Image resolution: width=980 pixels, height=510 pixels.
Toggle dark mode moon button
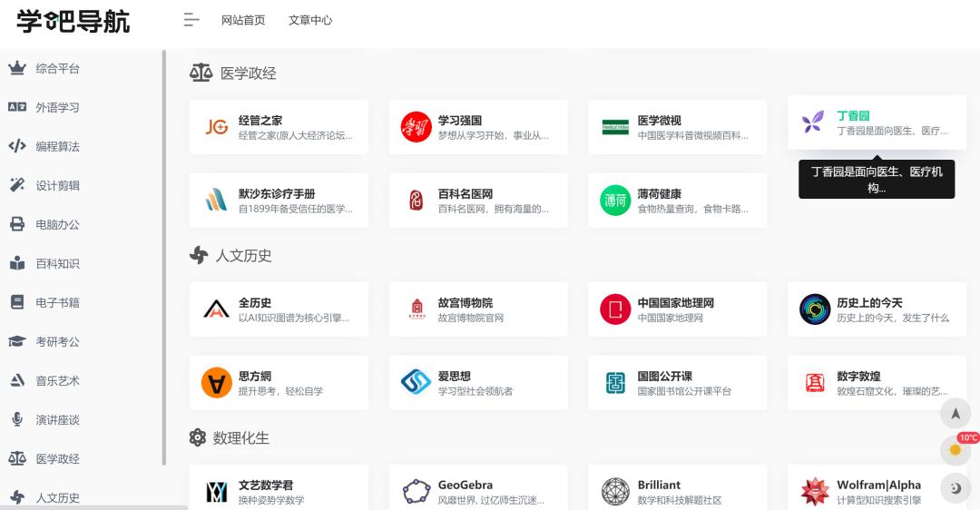tap(955, 488)
